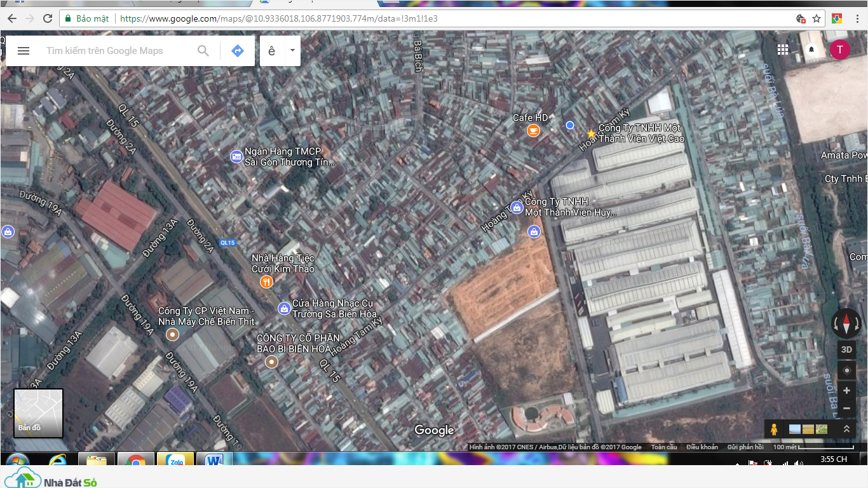Click the Cafe HD marker

(533, 131)
